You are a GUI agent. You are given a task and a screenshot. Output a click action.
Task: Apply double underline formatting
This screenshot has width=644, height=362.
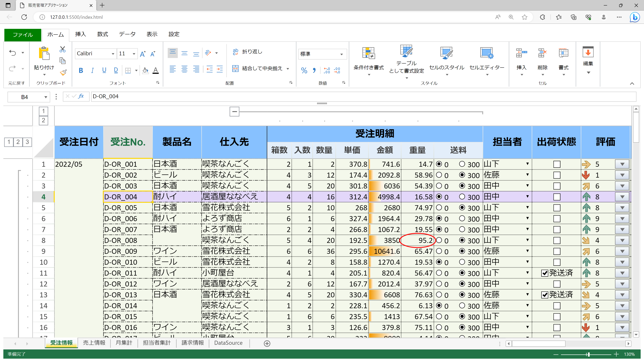click(116, 70)
